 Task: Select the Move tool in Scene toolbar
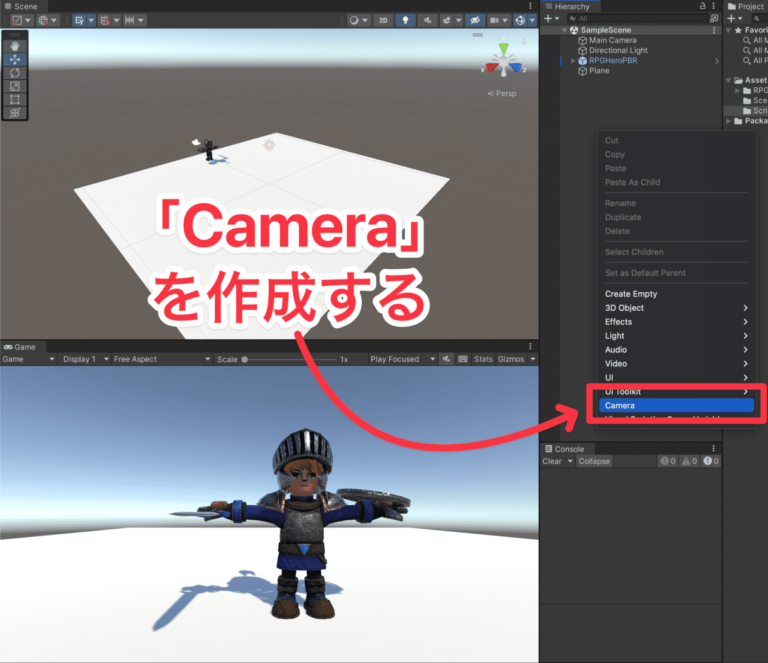(x=15, y=59)
